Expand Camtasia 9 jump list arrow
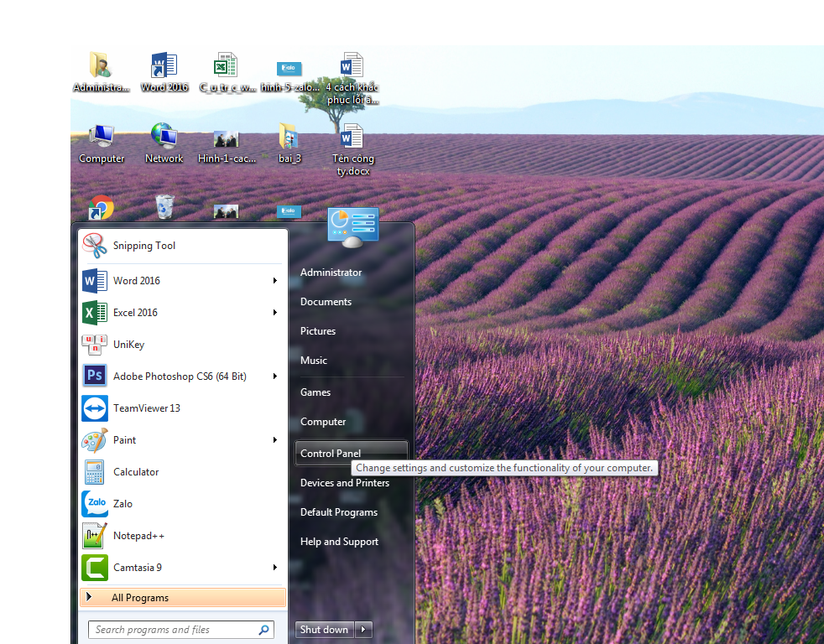Screen dimensions: 824x644 pyautogui.click(x=275, y=568)
